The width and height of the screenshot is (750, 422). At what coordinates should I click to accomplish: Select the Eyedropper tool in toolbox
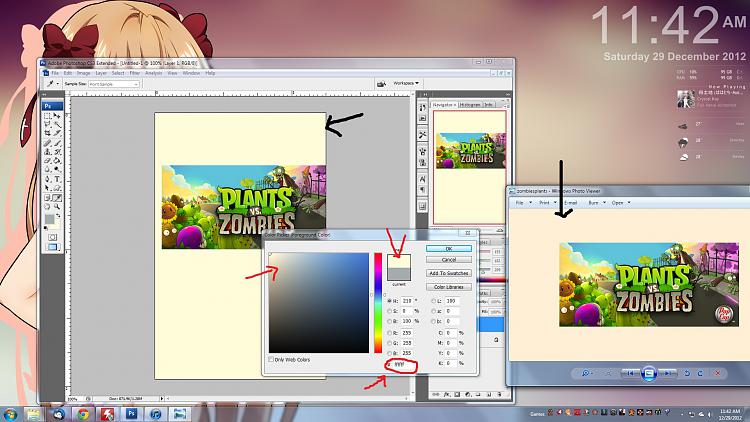click(57, 198)
